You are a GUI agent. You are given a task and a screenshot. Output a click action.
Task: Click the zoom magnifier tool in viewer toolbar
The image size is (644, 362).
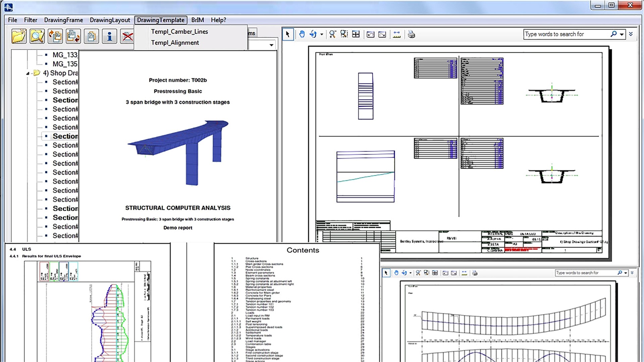tap(332, 34)
